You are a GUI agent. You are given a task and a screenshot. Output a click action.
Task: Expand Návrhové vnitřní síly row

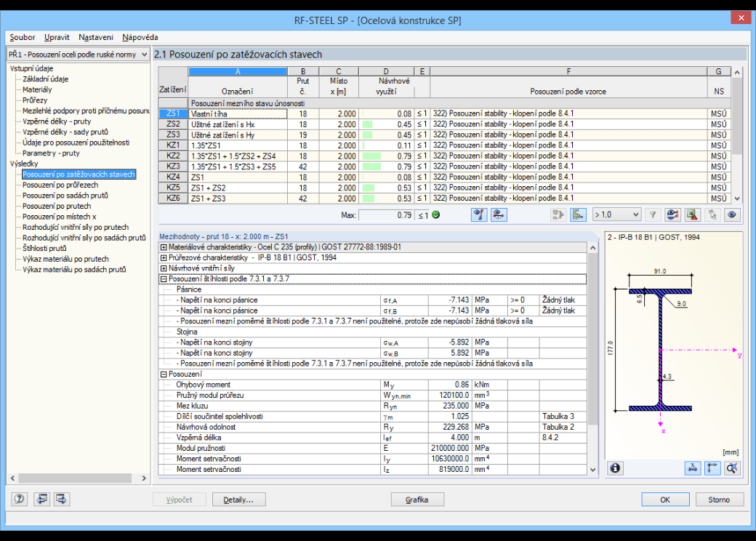tap(164, 268)
